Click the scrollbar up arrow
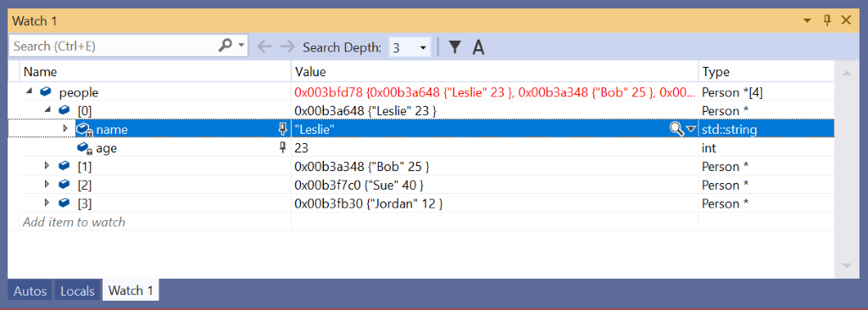 click(x=846, y=73)
